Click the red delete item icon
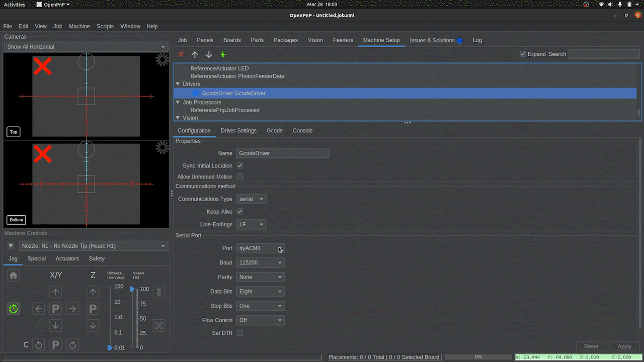644x362 pixels. [x=181, y=54]
